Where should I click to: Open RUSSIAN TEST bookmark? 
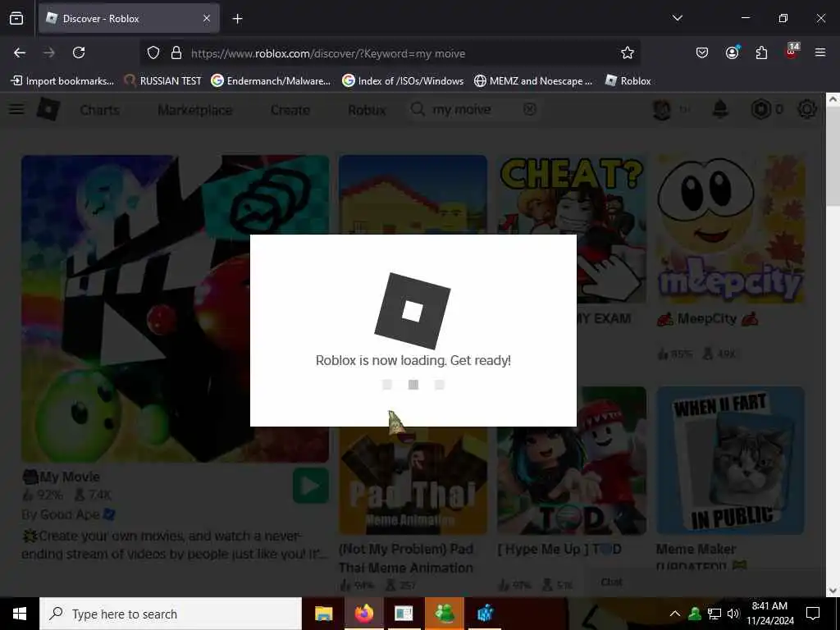(x=163, y=81)
